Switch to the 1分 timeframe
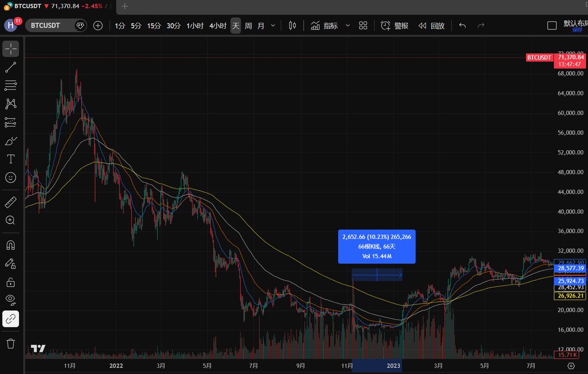Viewport: 588px width, 374px height. (120, 25)
